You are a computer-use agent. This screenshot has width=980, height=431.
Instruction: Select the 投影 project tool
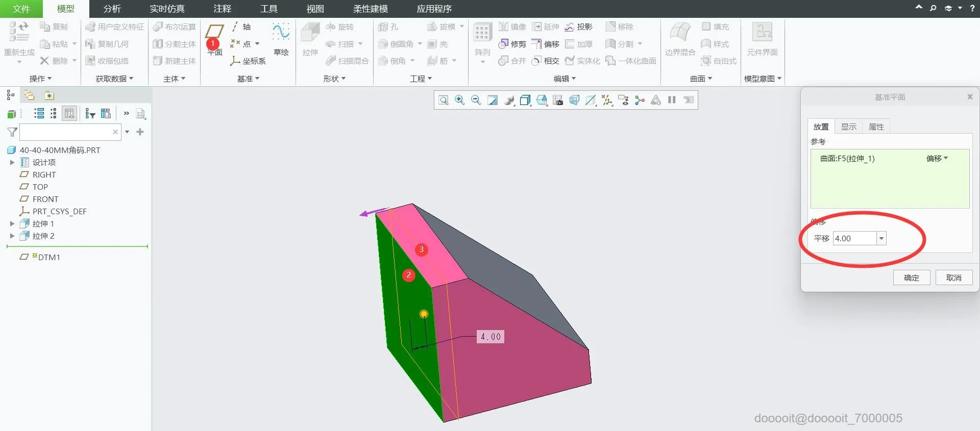(578, 27)
